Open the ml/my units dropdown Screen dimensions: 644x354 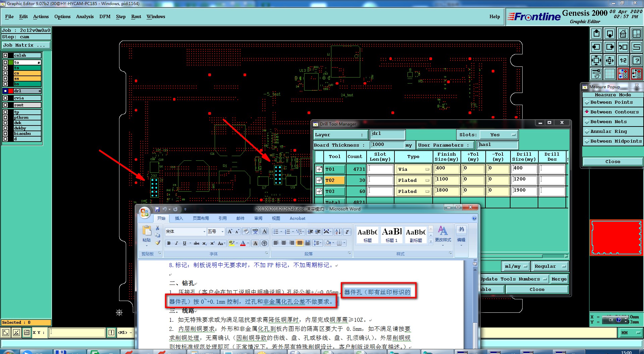click(x=516, y=266)
